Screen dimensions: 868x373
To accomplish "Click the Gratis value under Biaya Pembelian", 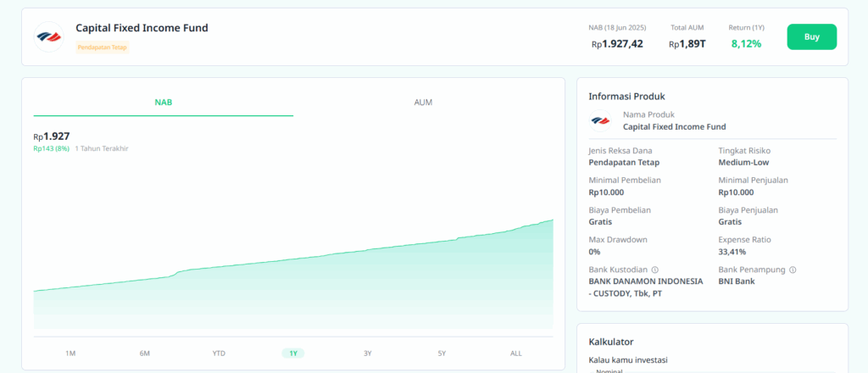I will (601, 222).
